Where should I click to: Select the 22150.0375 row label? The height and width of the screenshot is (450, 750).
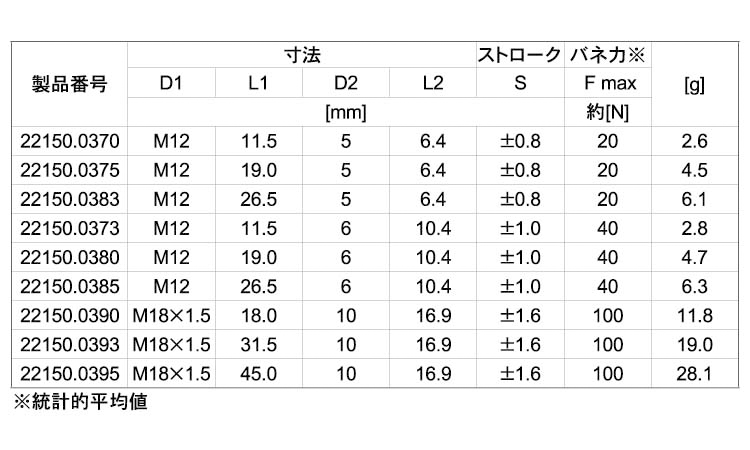69,170
